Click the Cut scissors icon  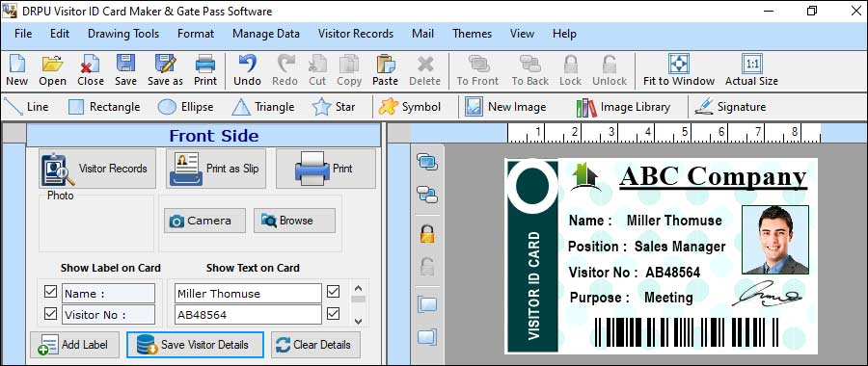tap(317, 69)
